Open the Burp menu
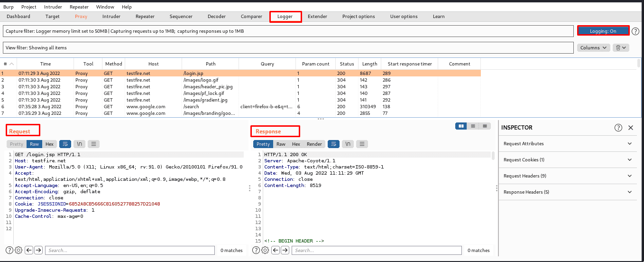Image resolution: width=644 pixels, height=262 pixels. tap(9, 7)
